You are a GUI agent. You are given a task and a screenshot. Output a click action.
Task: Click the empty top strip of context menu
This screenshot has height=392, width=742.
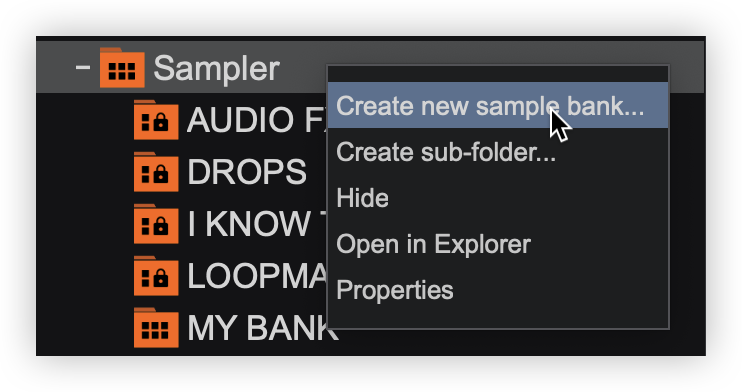498,74
